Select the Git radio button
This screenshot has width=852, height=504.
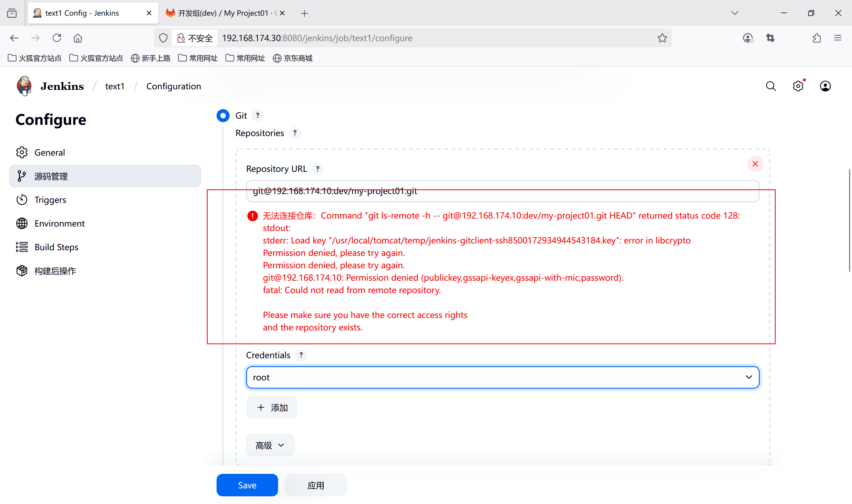pos(223,115)
